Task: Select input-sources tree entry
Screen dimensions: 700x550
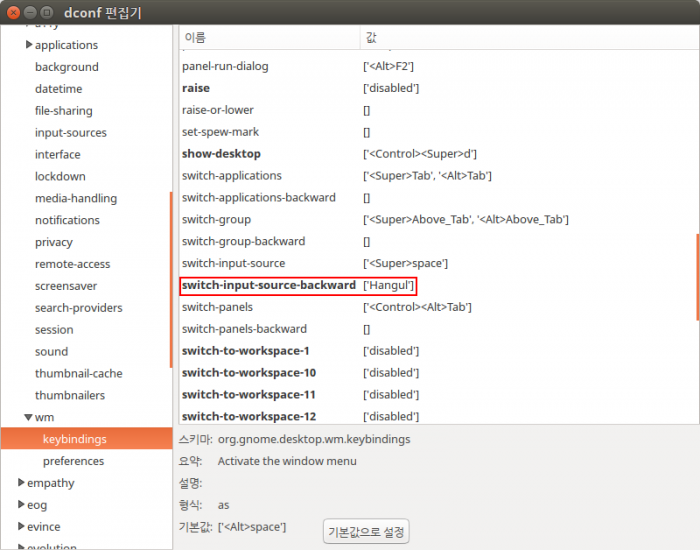Action: click(x=71, y=133)
